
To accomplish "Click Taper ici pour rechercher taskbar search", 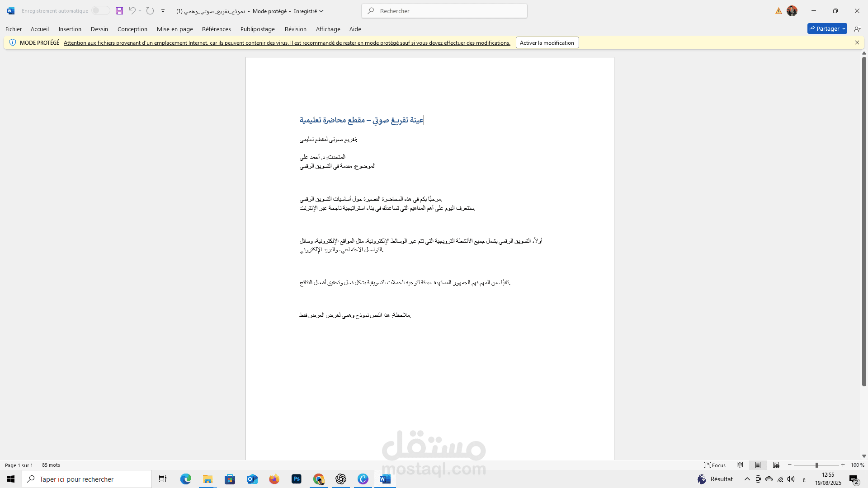I will coord(87,479).
